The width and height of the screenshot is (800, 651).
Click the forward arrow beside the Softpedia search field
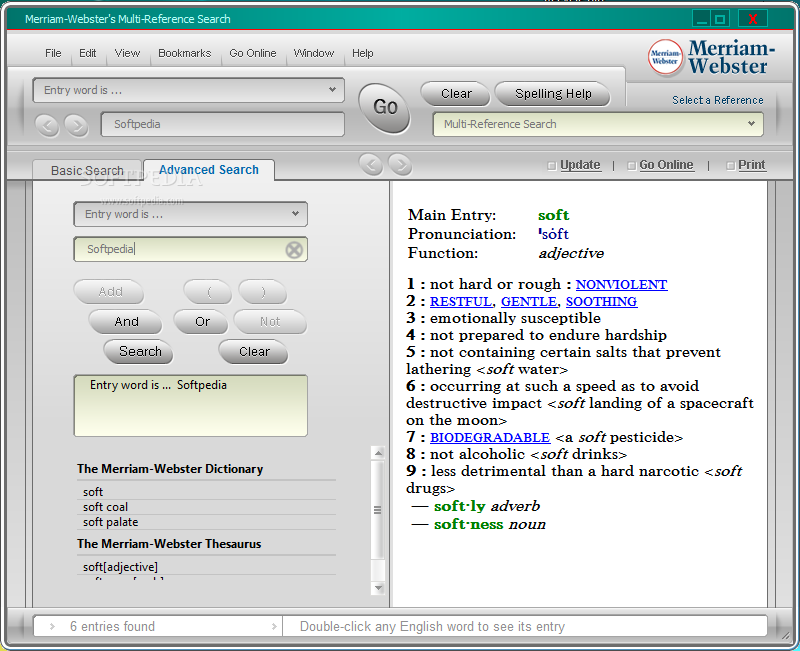pos(77,125)
